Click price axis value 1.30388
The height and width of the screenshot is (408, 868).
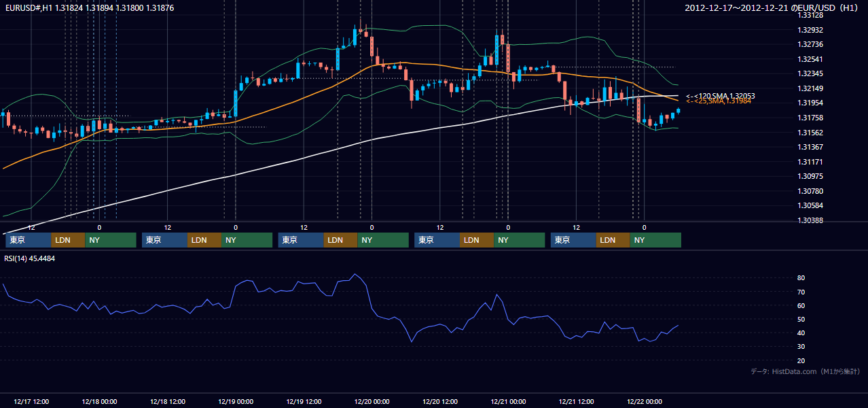coord(810,220)
